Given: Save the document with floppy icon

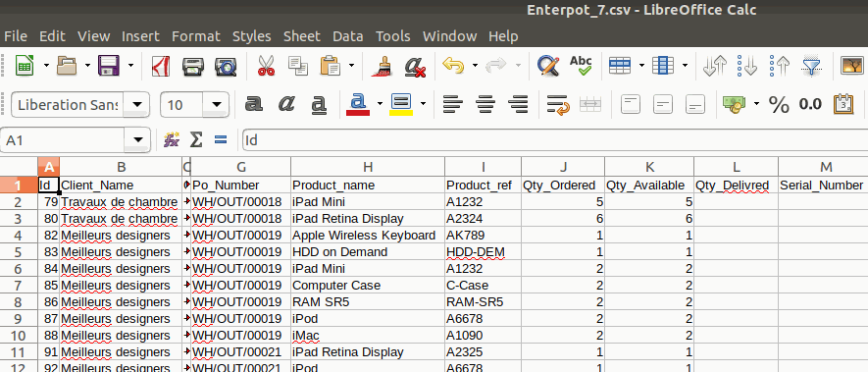Looking at the screenshot, I should point(109,66).
